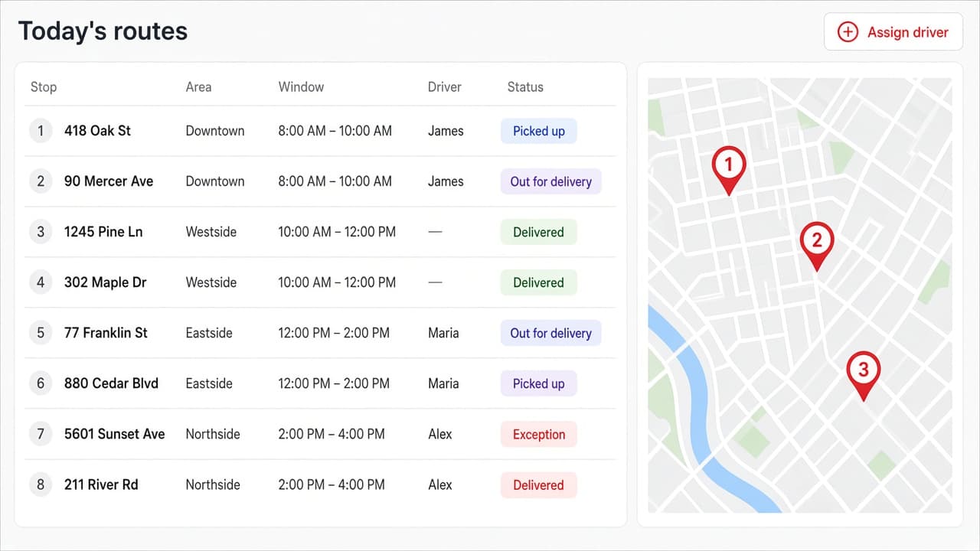Click Delivered status for 302 Maple Dr
The image size is (980, 551).
tap(539, 282)
